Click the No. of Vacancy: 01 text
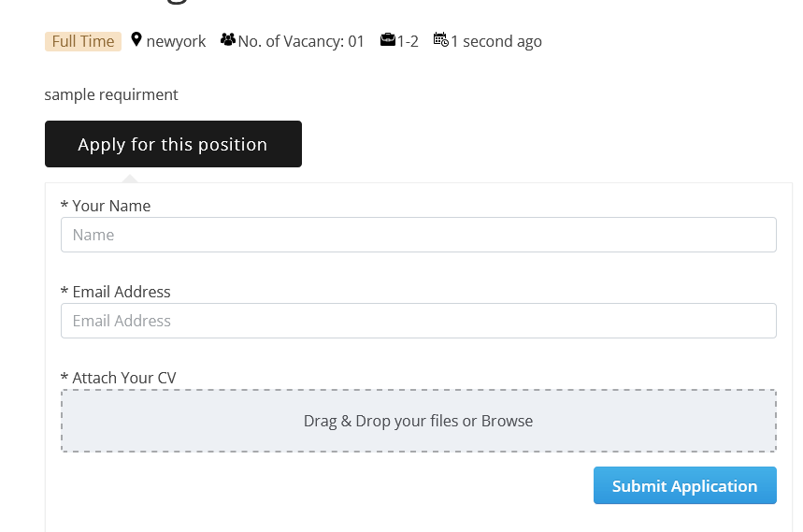Viewport: 803px width, 532px height. (301, 41)
